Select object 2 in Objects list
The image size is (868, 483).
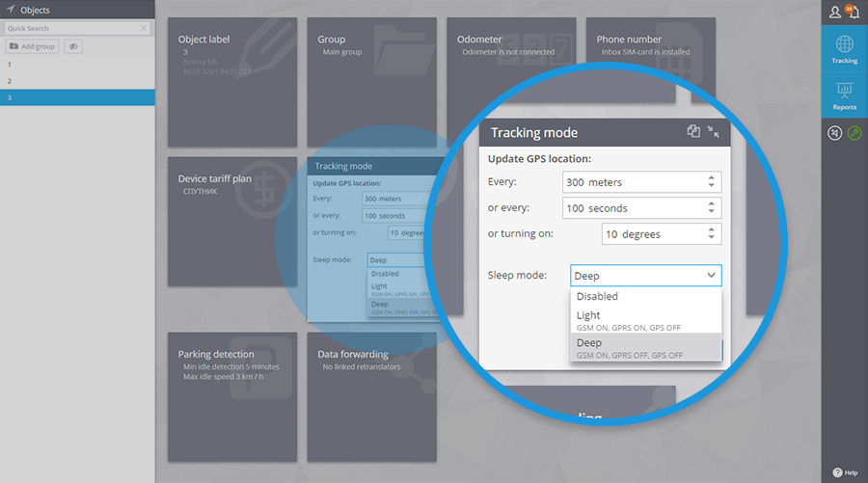pyautogui.click(x=77, y=81)
